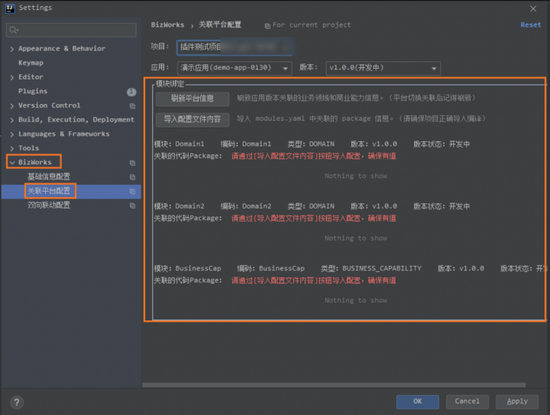Open the 版本 v1.0.0 dropdown

coord(383,68)
